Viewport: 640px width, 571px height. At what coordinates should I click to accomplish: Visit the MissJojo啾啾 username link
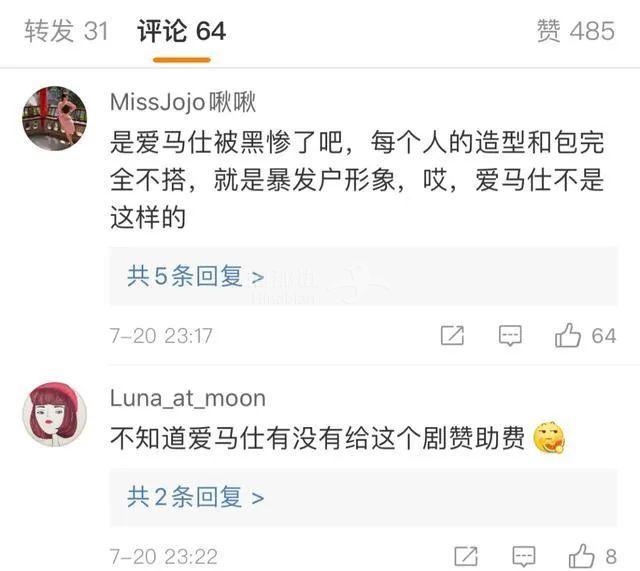pyautogui.click(x=183, y=102)
